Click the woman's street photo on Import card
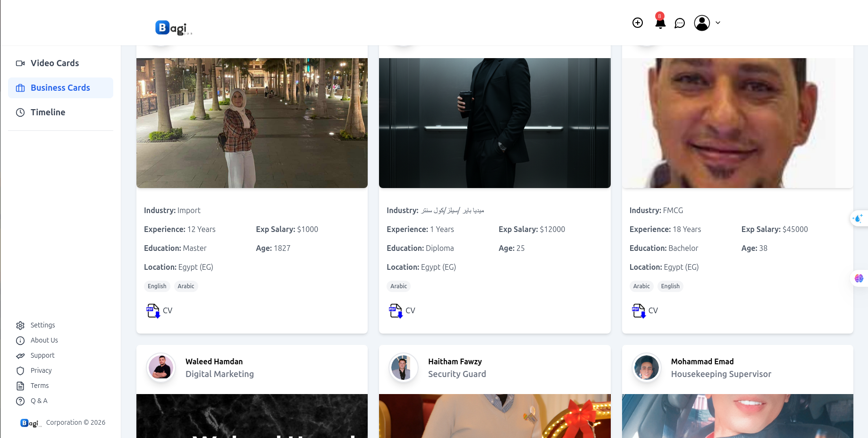The image size is (868, 438). [x=252, y=123]
